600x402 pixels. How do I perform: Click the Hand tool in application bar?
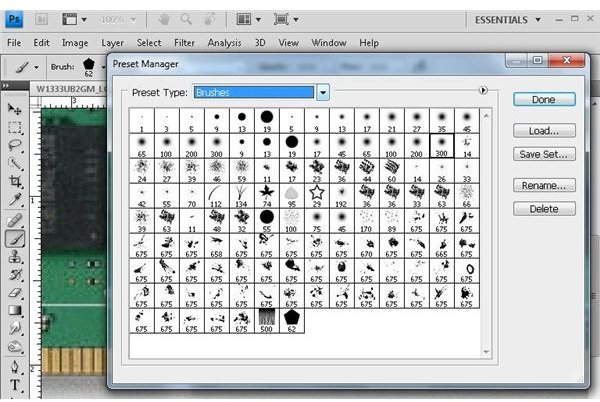point(164,19)
